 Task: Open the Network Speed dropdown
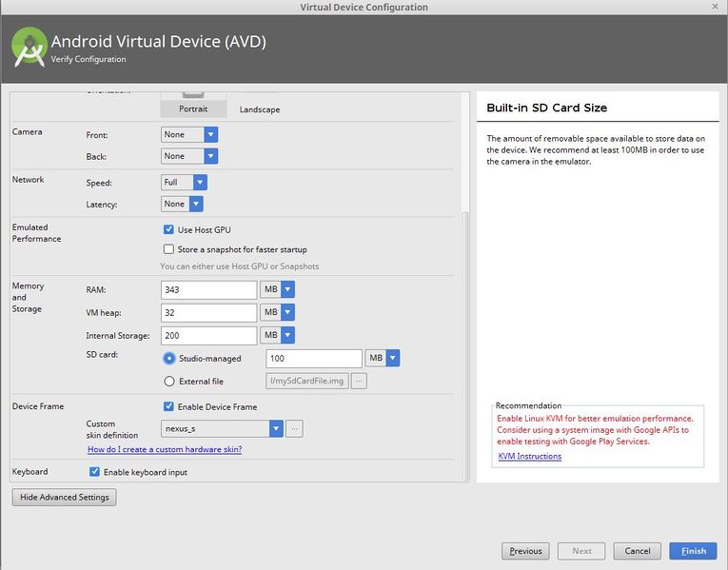184,183
